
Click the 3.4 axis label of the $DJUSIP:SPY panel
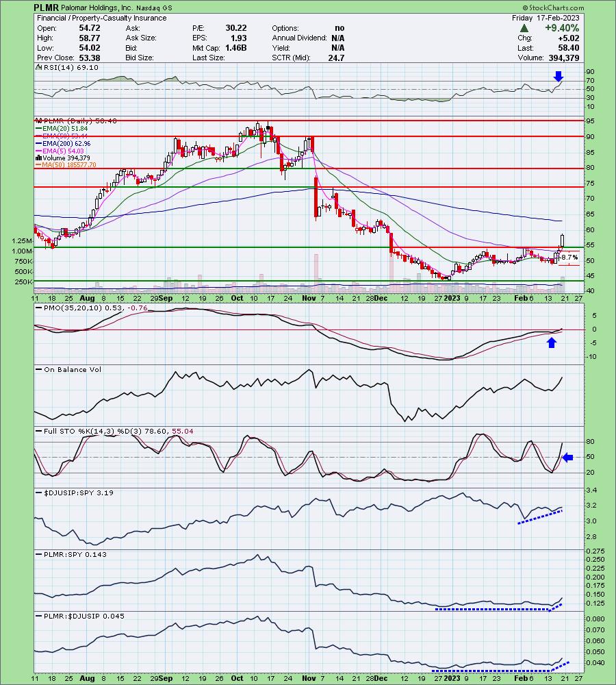(591, 490)
